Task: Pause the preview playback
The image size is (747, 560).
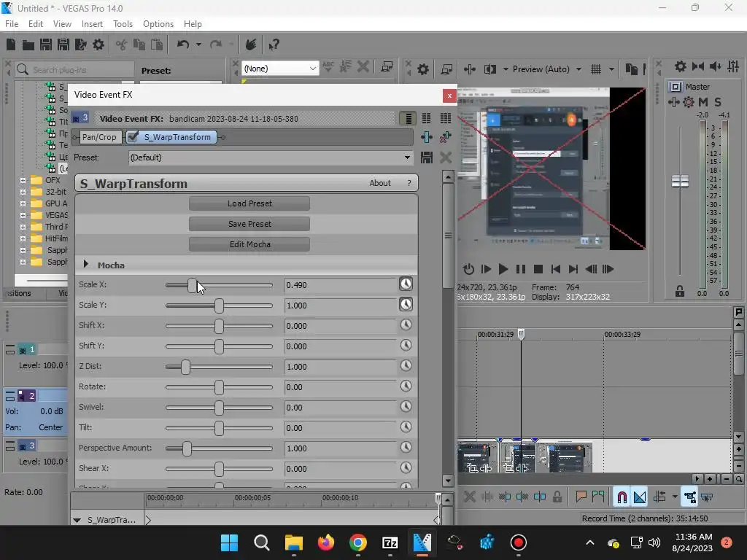Action: (521, 270)
